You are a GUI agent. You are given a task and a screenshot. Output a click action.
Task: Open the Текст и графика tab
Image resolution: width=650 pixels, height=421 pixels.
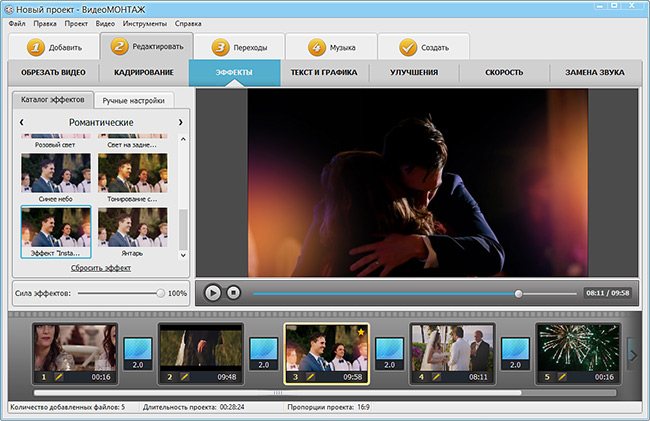324,73
